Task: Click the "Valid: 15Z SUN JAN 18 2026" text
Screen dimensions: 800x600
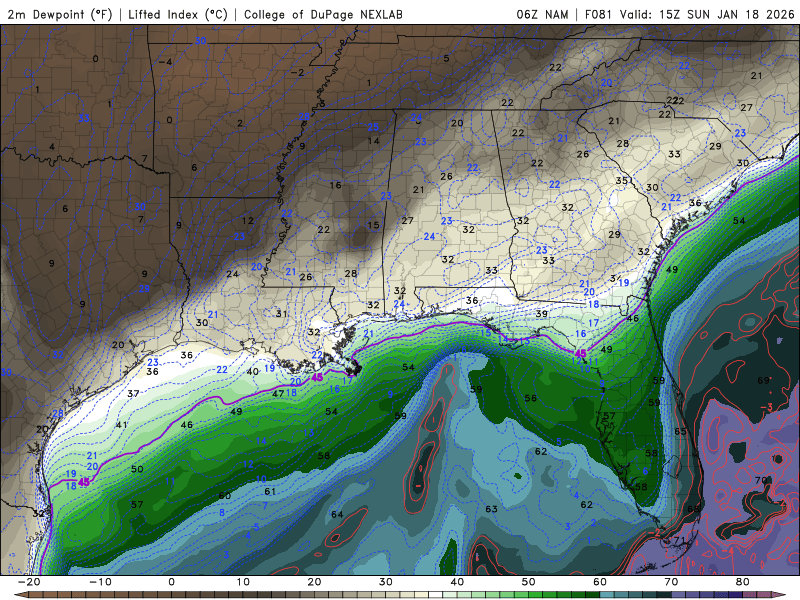Action: (x=707, y=14)
